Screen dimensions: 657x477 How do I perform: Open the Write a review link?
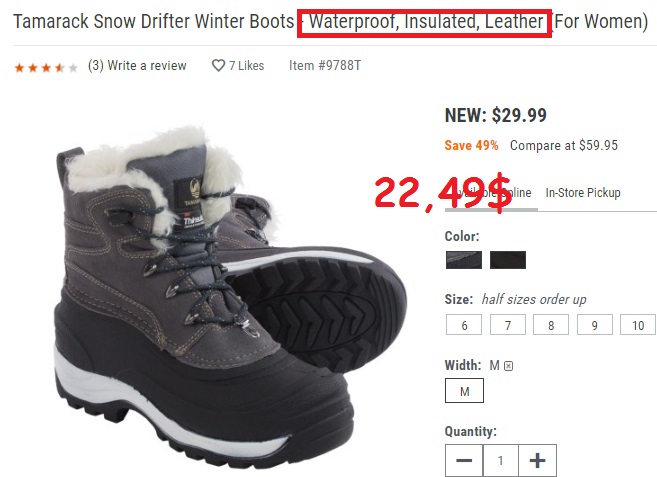coord(147,65)
